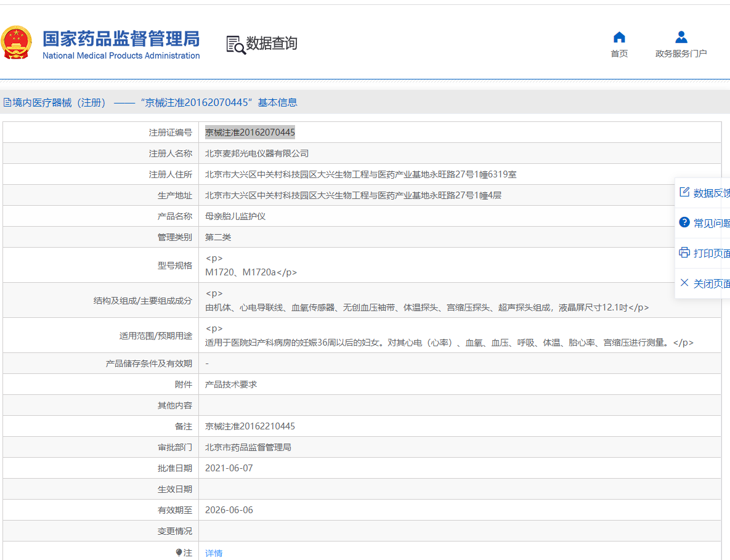The height and width of the screenshot is (560, 730).
Task: Click the registrant address ending 6319室
Action: tap(361, 174)
